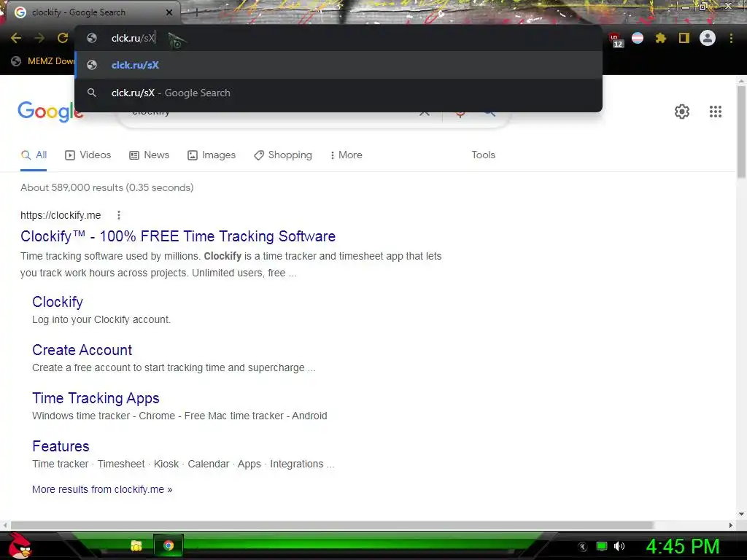Switch to the Shopping results tab

(x=283, y=155)
